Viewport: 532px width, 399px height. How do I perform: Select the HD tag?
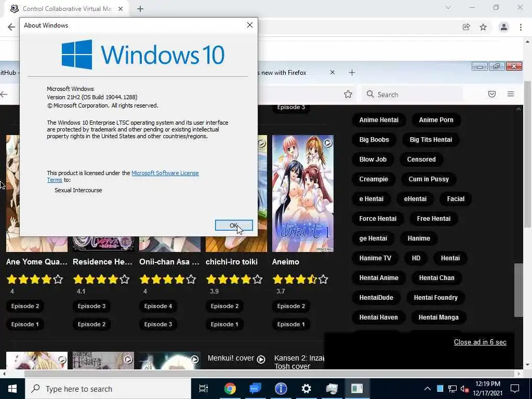(x=416, y=258)
